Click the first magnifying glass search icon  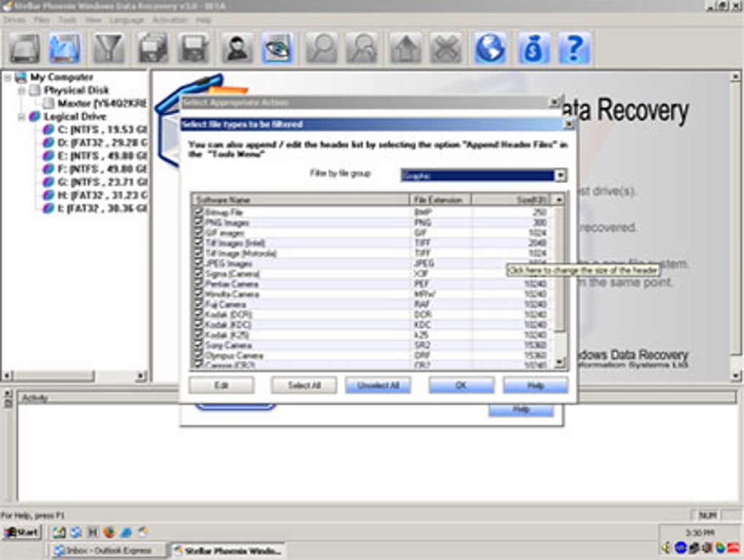(320, 48)
